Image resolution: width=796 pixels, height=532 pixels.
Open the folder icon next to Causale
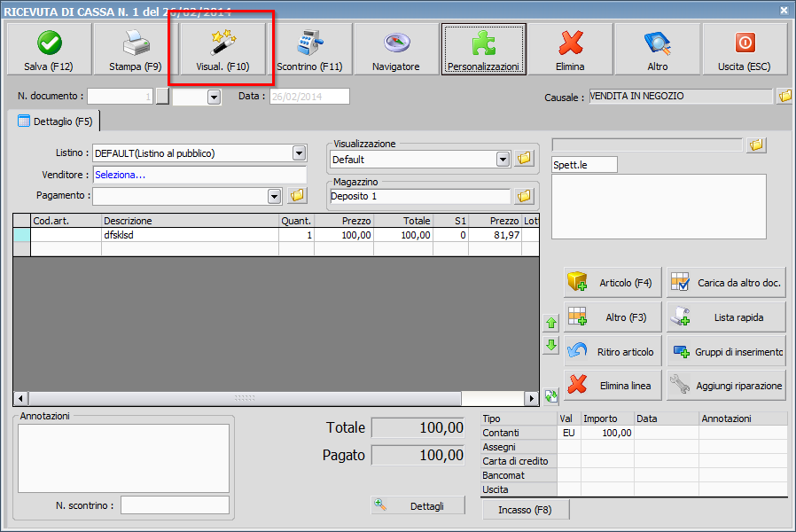pyautogui.click(x=784, y=96)
